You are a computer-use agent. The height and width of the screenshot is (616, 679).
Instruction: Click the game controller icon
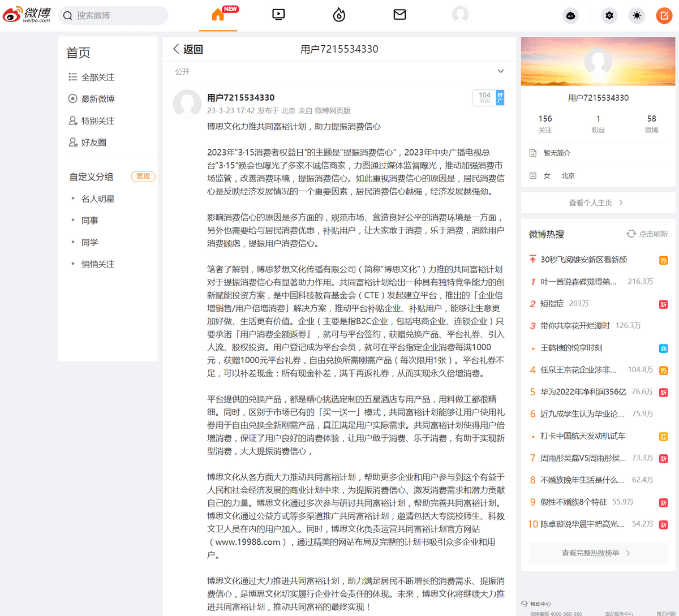click(571, 16)
